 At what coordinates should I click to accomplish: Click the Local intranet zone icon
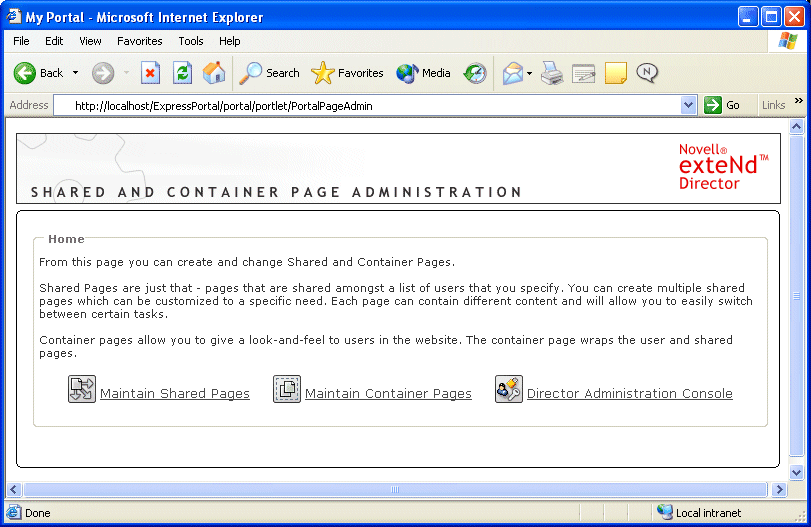(664, 512)
